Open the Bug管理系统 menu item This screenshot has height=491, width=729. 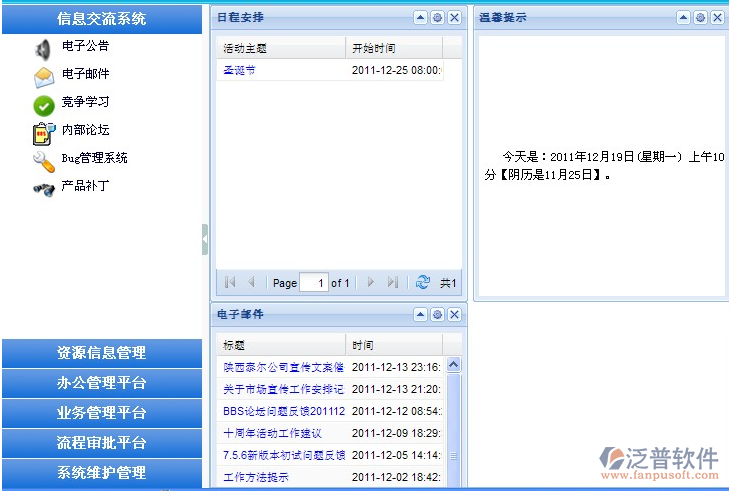point(94,158)
